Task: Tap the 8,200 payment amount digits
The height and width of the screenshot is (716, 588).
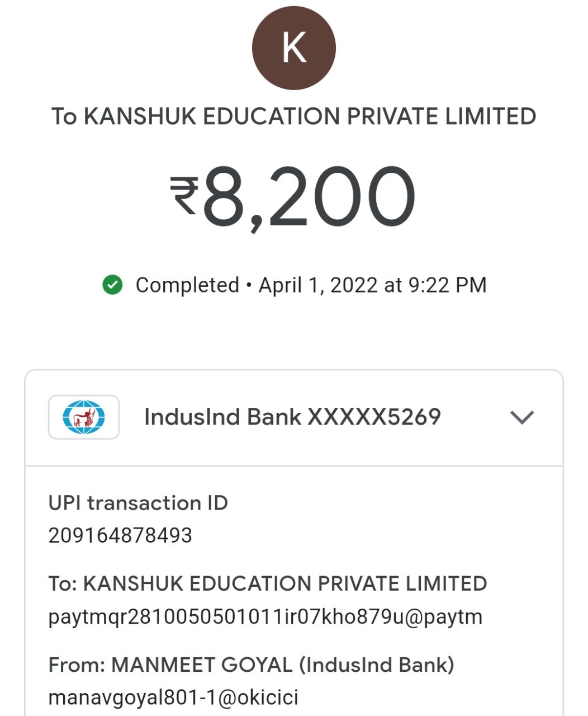Action: coord(309,198)
